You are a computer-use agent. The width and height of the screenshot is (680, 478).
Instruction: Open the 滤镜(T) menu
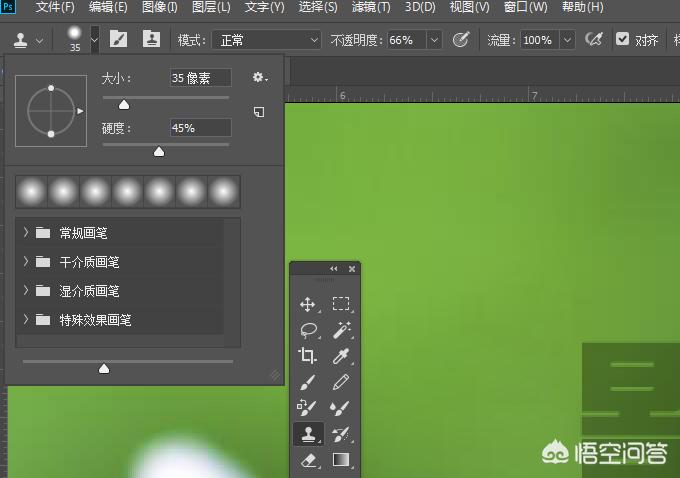coord(372,7)
